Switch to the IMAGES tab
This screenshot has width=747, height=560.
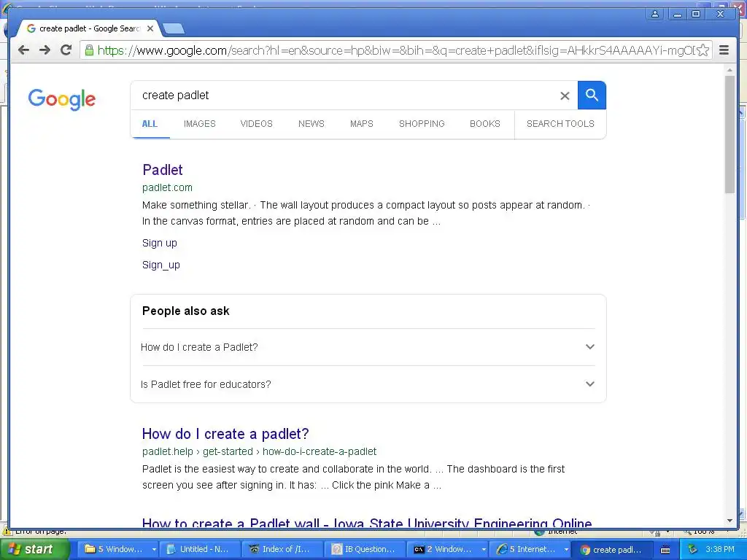(200, 124)
